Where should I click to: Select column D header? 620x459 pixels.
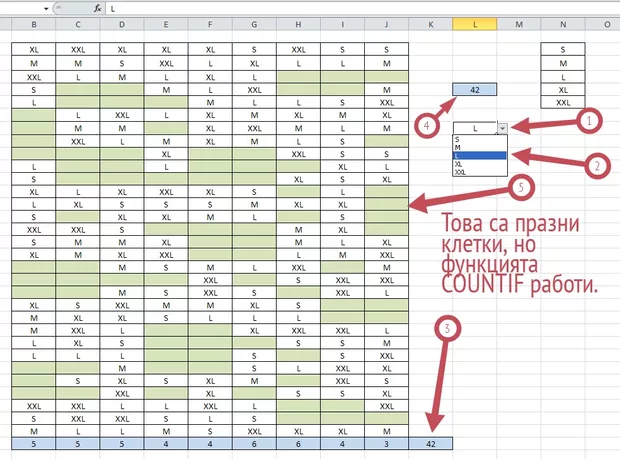(x=122, y=25)
